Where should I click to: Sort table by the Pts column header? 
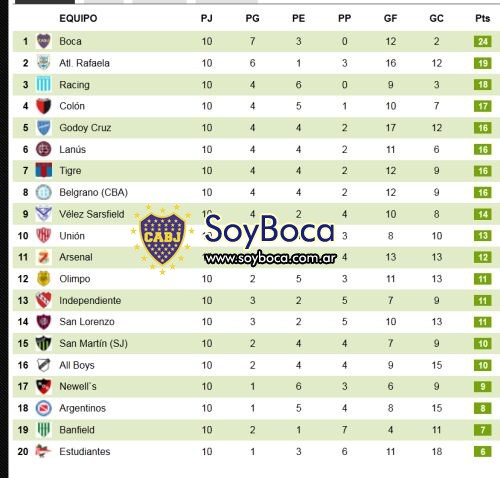[x=483, y=18]
